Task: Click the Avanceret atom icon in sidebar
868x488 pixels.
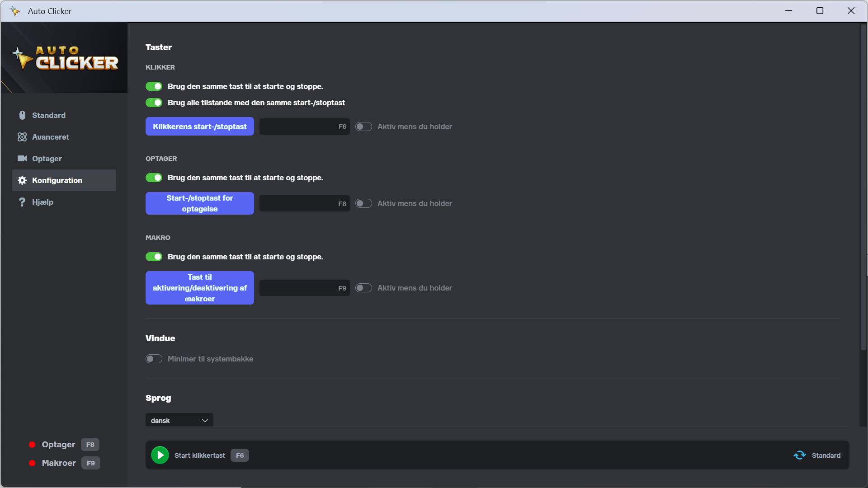Action: [22, 137]
